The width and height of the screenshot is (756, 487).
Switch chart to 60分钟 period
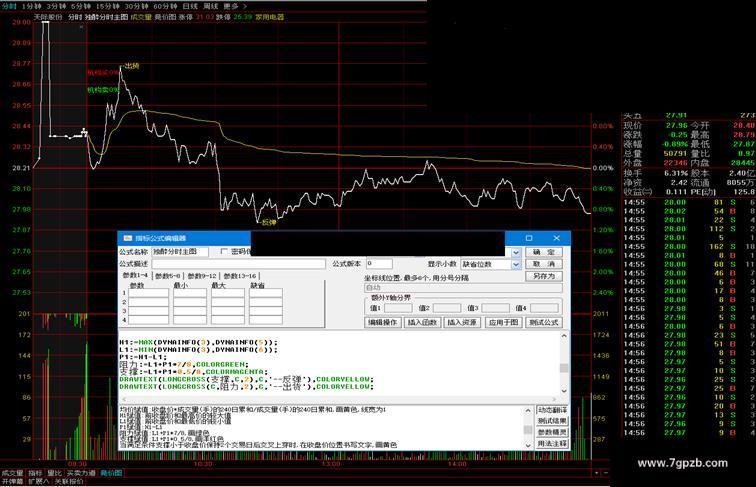point(164,6)
